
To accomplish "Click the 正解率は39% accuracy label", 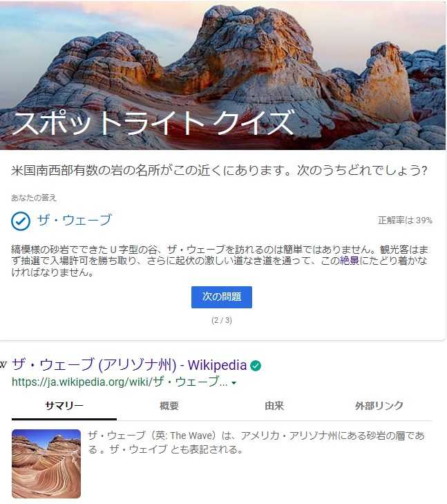I will point(405,221).
